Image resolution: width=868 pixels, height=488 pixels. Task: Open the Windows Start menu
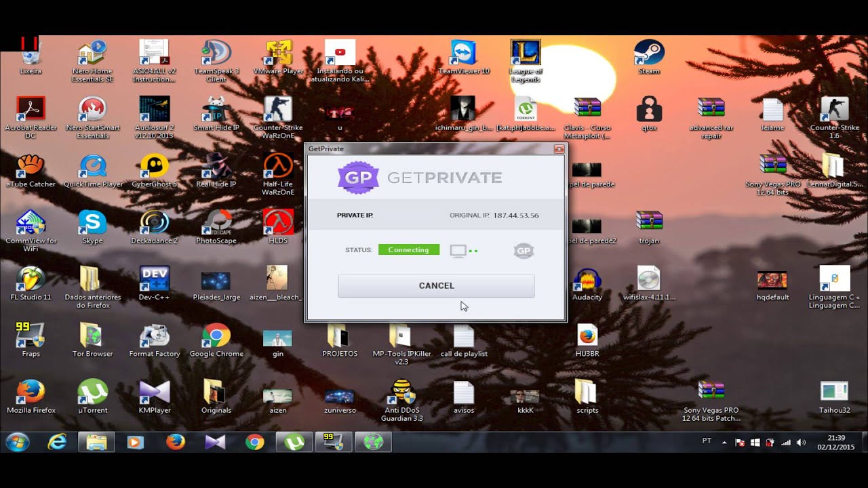[16, 442]
